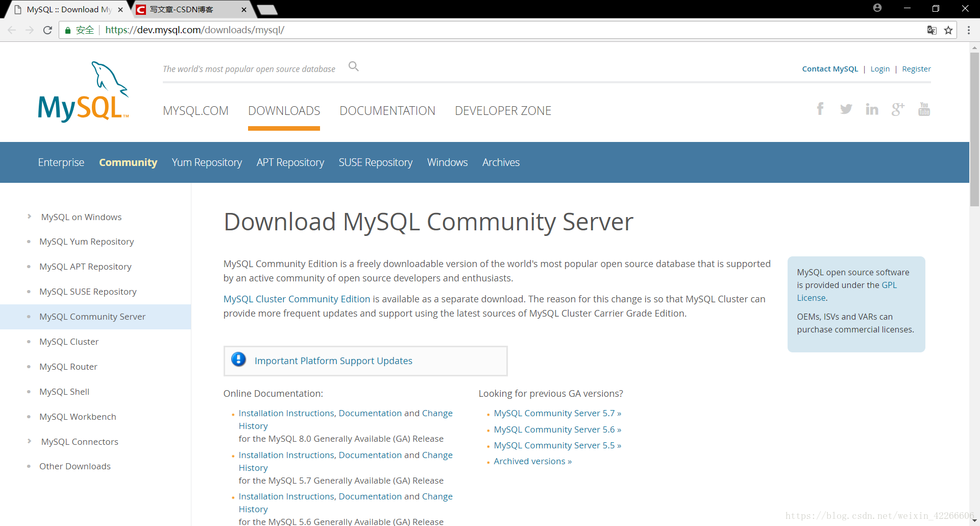Close the CSDN blog tab

pyautogui.click(x=244, y=10)
